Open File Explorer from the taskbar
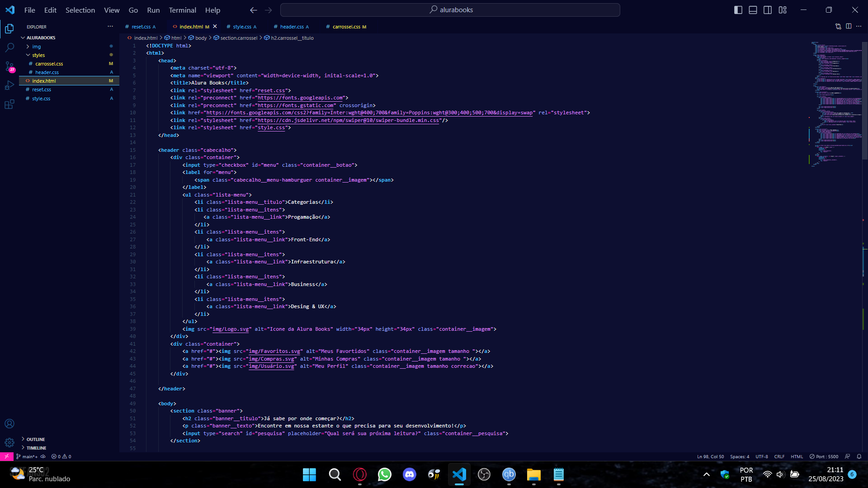The image size is (868, 488). pyautogui.click(x=534, y=474)
